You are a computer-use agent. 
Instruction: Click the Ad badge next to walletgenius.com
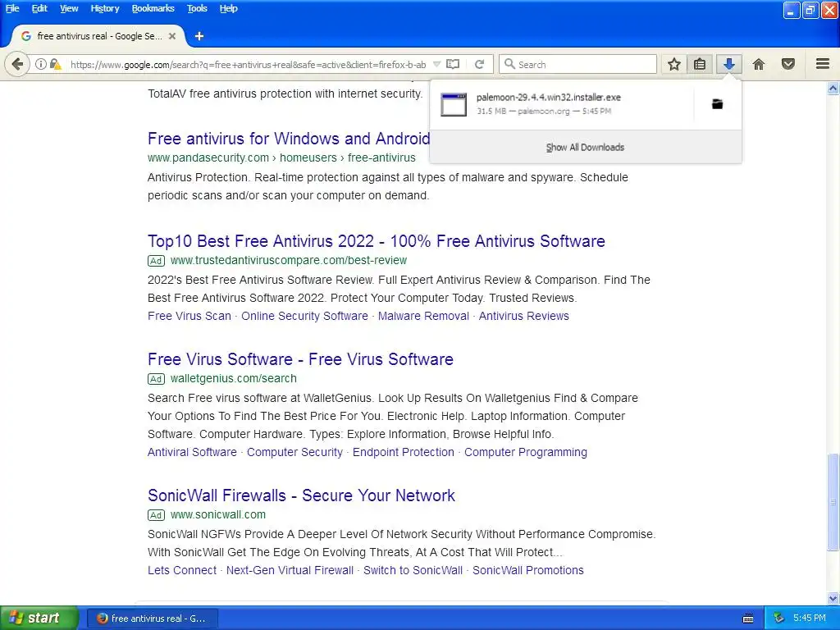coord(156,379)
